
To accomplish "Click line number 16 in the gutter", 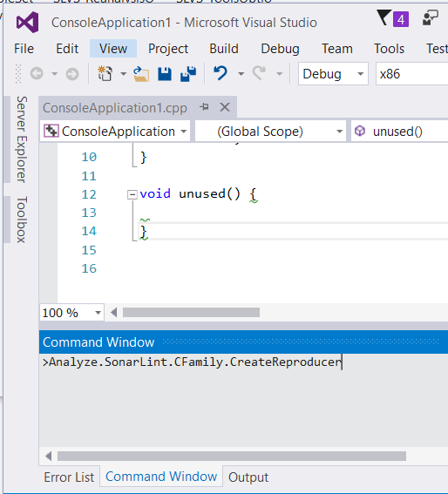I will 89,268.
